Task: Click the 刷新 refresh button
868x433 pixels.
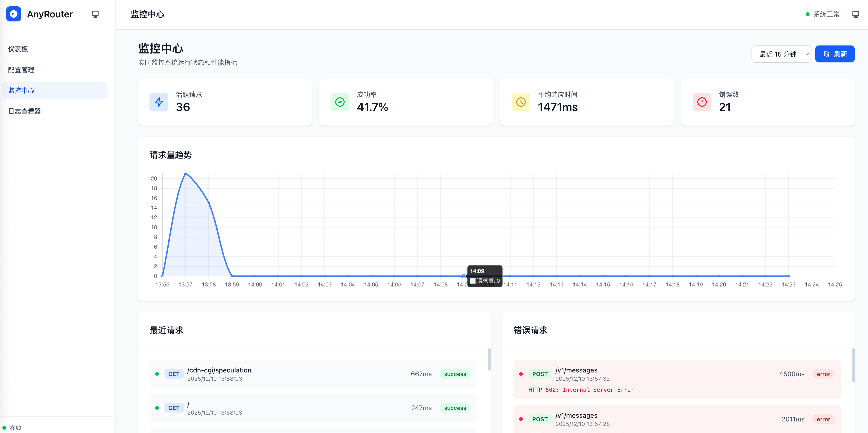Action: click(835, 54)
